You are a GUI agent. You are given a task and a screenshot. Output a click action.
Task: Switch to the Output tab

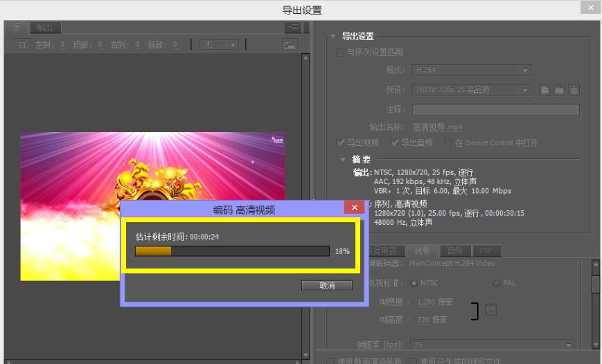45,28
